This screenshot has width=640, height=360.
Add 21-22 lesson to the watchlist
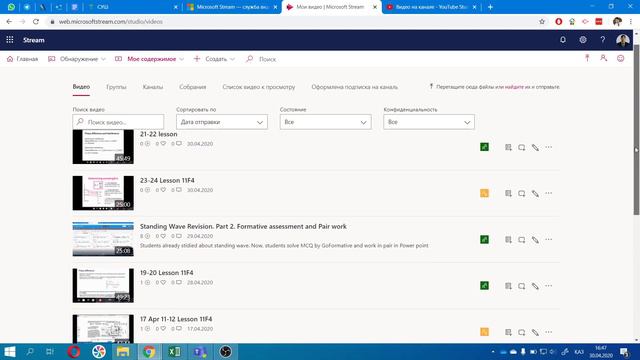coord(522,147)
